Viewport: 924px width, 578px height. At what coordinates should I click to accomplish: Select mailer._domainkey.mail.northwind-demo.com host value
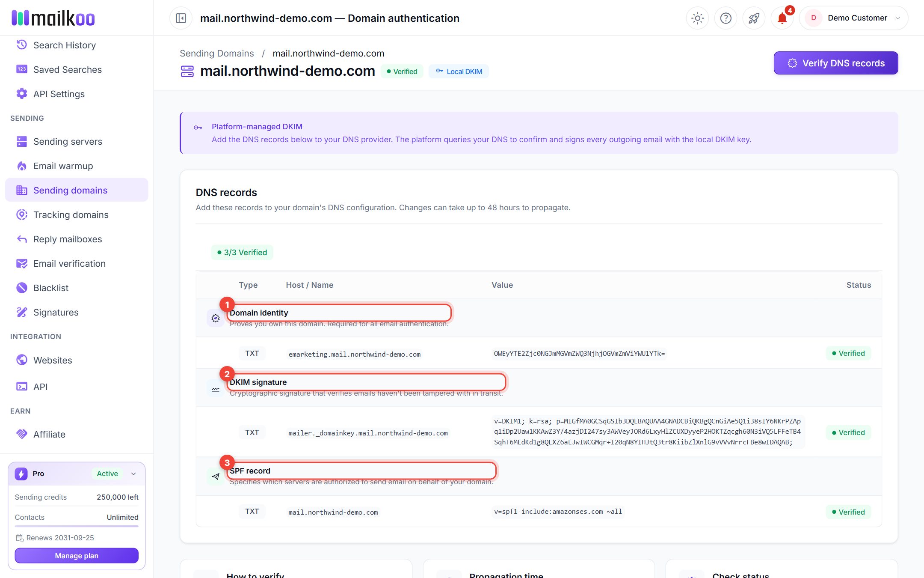[368, 433]
